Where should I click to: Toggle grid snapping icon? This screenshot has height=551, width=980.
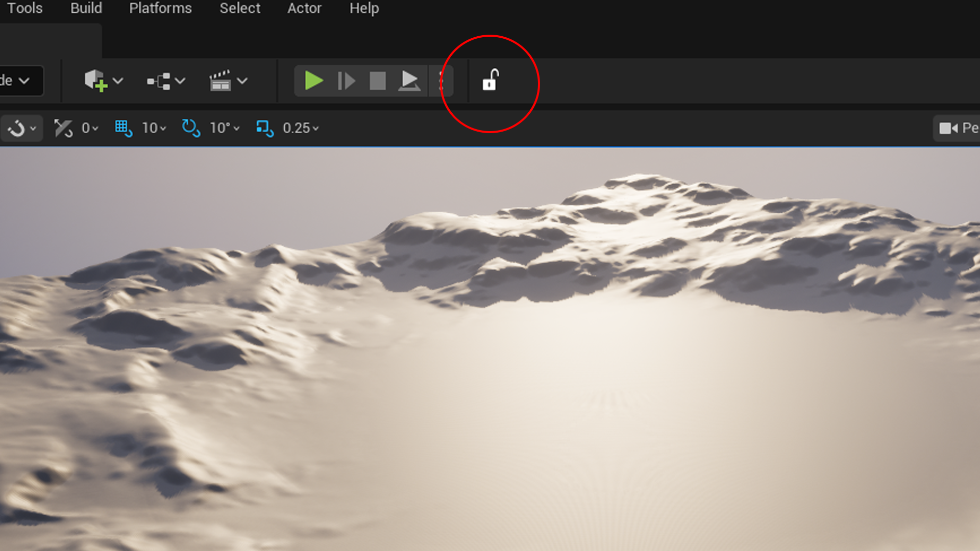coord(123,128)
